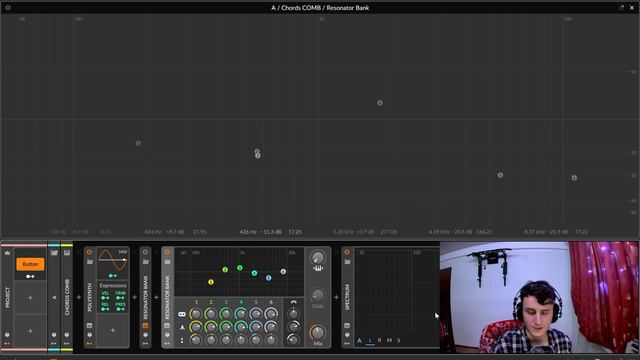
Task: Click the orange Button modulator
Action: point(30,264)
